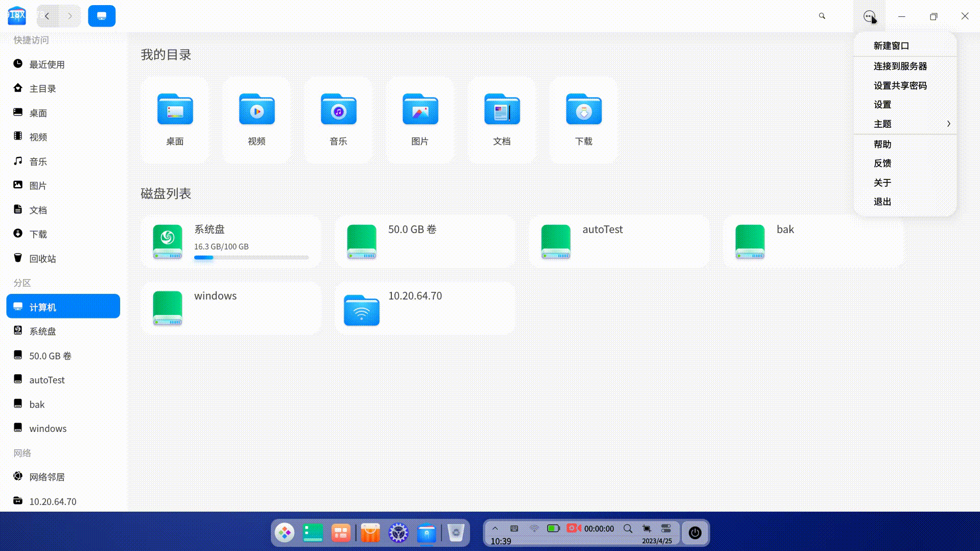Choose 退出 to quit the file manager
980x551 pixels.
tap(905, 202)
